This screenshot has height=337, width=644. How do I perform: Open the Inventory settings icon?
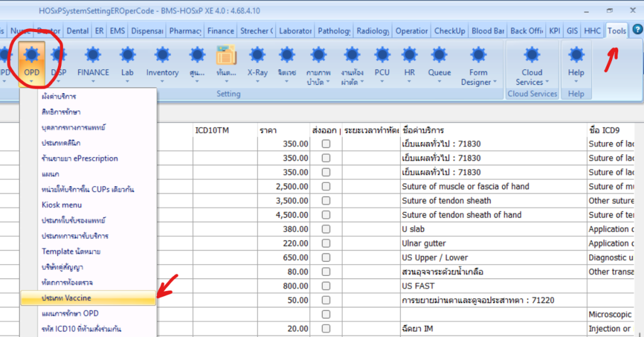click(x=162, y=55)
